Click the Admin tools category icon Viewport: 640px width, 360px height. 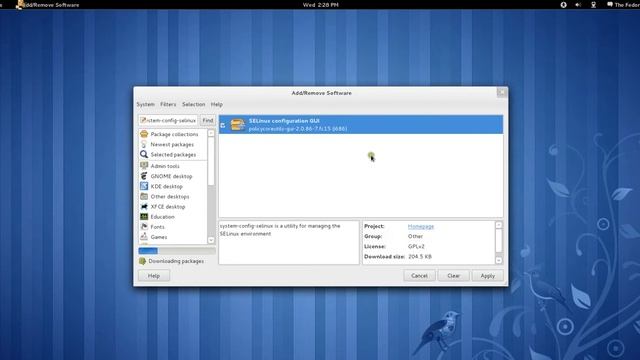coord(144,166)
